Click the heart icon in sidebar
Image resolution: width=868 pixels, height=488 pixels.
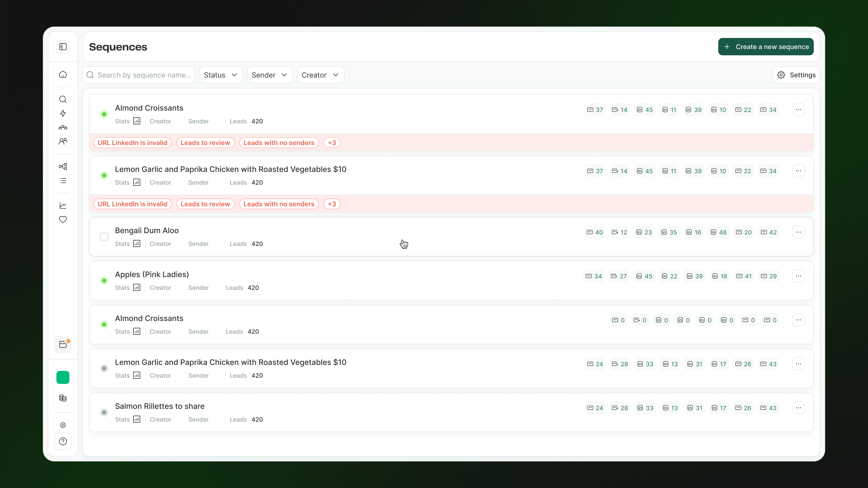(63, 220)
